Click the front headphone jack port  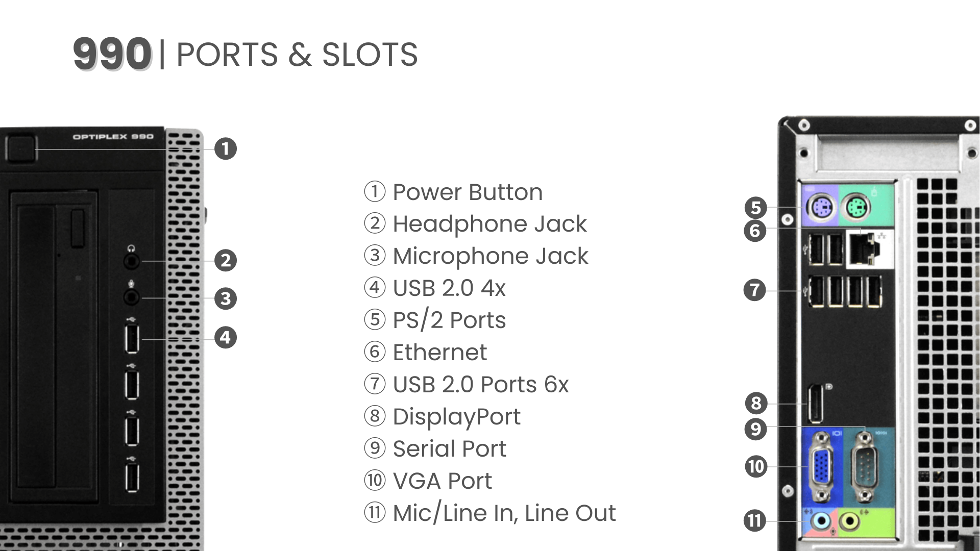tap(132, 261)
